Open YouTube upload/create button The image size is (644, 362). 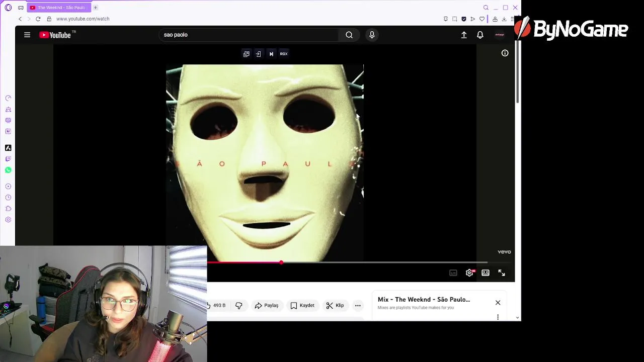[x=464, y=35]
